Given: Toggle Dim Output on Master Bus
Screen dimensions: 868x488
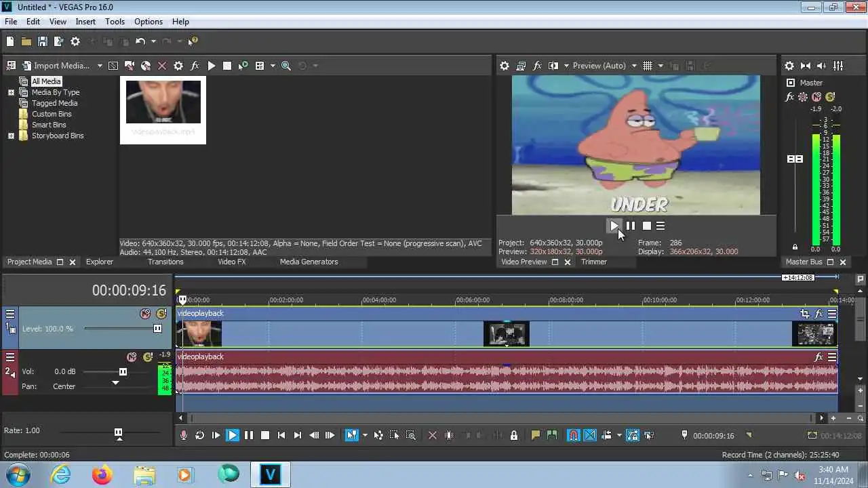Looking at the screenshot, I should click(822, 66).
